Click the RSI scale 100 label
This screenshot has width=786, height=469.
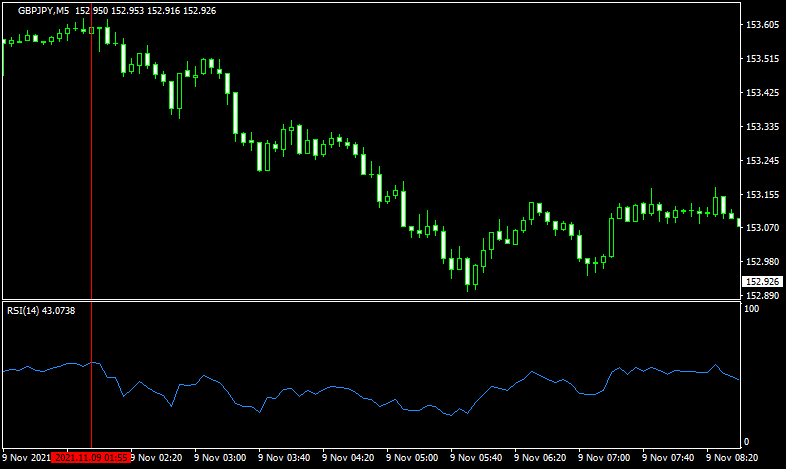tap(751, 309)
